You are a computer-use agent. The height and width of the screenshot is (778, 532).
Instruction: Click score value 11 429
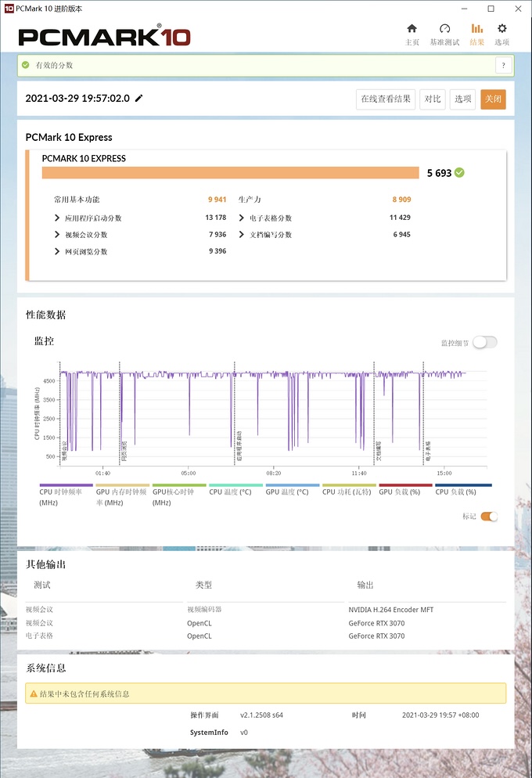[400, 218]
